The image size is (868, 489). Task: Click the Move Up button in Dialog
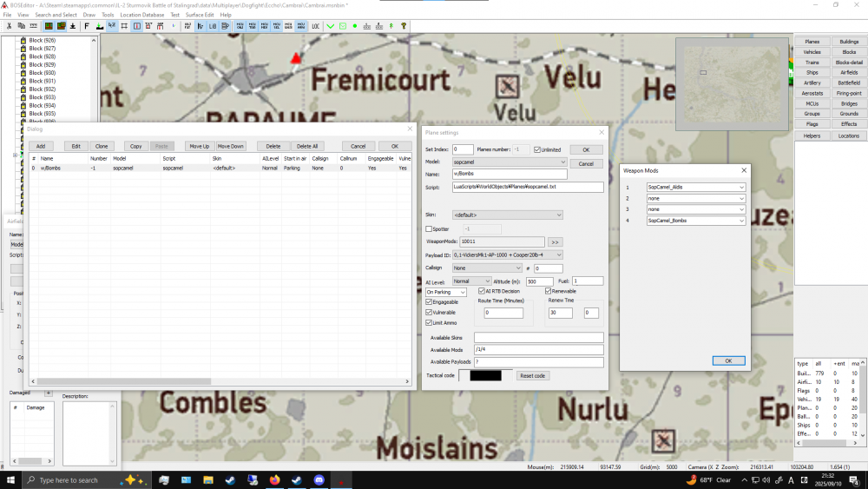(199, 146)
